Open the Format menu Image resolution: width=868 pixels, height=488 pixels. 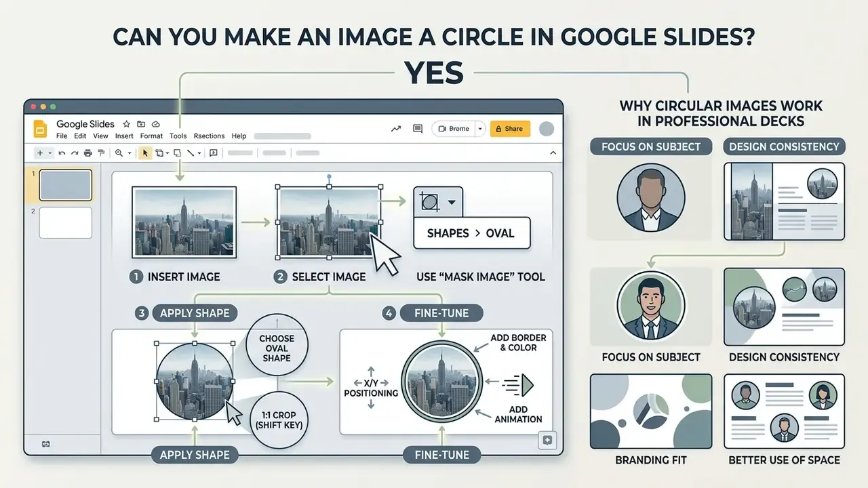point(151,136)
